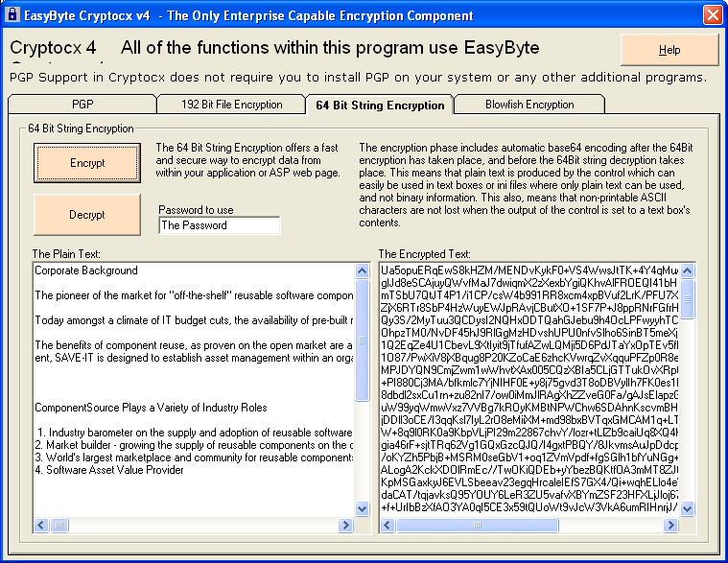Click encrypted line starting 'Ua5opuERqEwS8kHZM'
Screen dimensions: 728x563
[x=529, y=270]
